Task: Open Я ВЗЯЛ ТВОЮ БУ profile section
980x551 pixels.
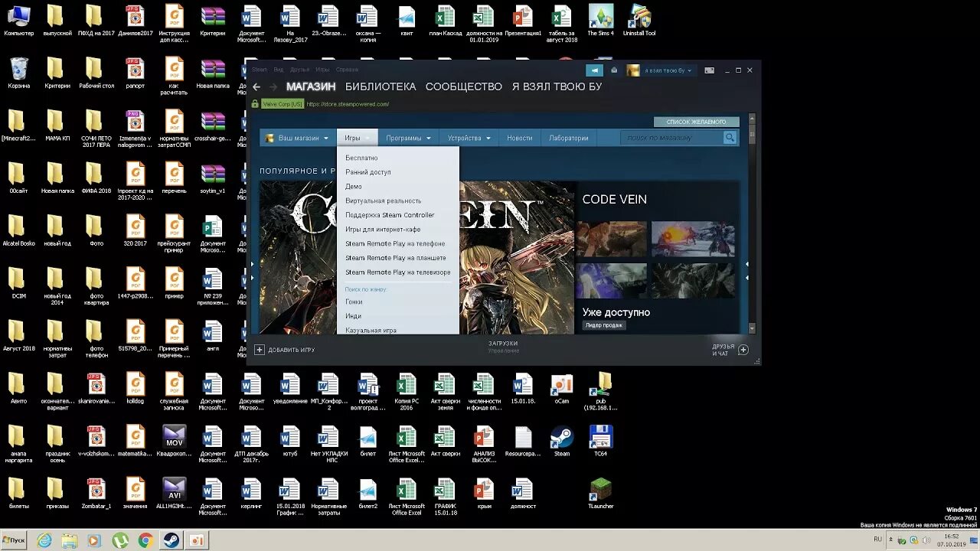Action: pos(557,86)
